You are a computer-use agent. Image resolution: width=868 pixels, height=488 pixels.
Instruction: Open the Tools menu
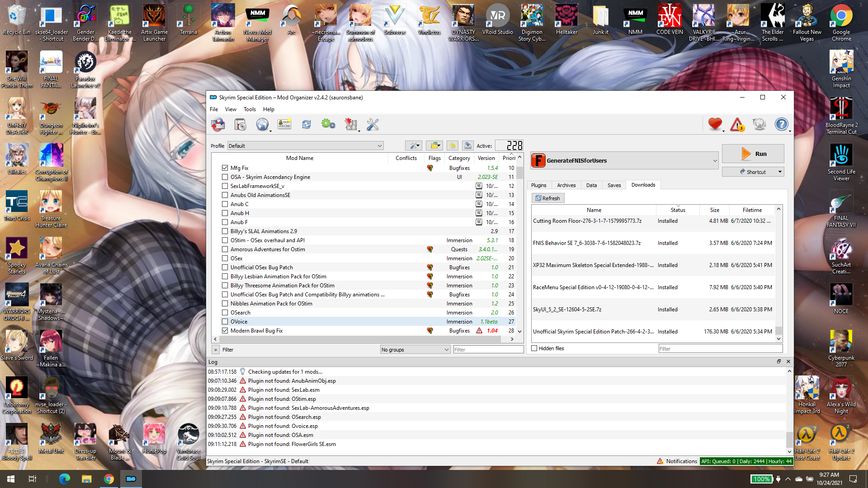pyautogui.click(x=250, y=109)
